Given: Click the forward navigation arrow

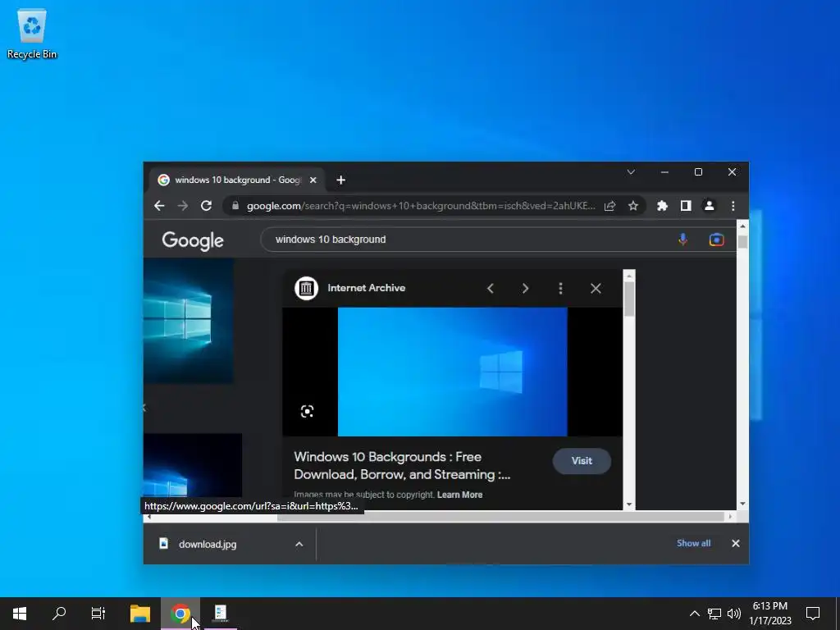Looking at the screenshot, I should [183, 206].
